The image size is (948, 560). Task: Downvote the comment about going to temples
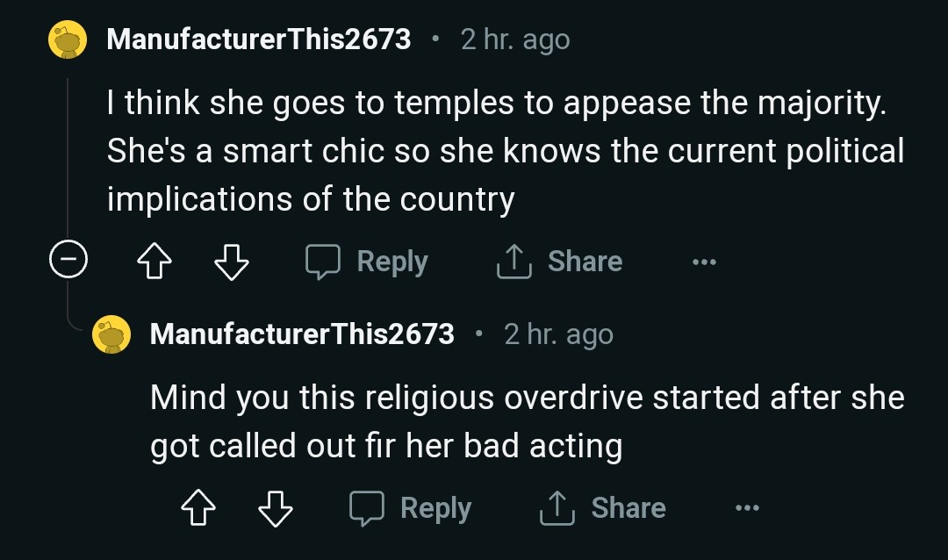point(232,262)
